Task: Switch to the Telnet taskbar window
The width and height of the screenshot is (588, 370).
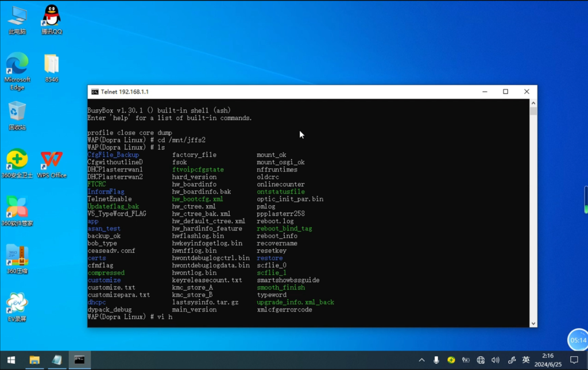Action: coord(79,360)
